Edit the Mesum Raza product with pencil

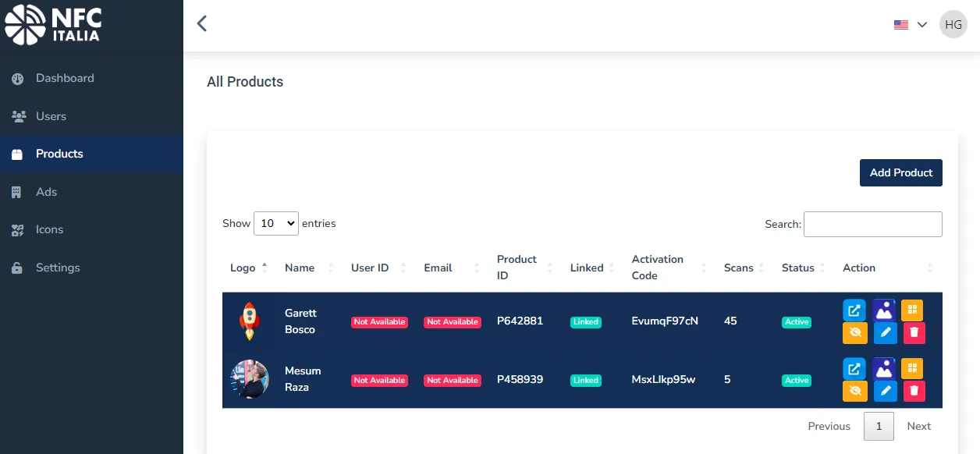(x=885, y=391)
